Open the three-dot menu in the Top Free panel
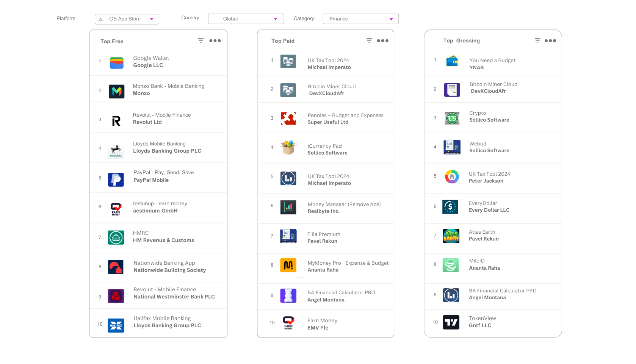 click(215, 41)
